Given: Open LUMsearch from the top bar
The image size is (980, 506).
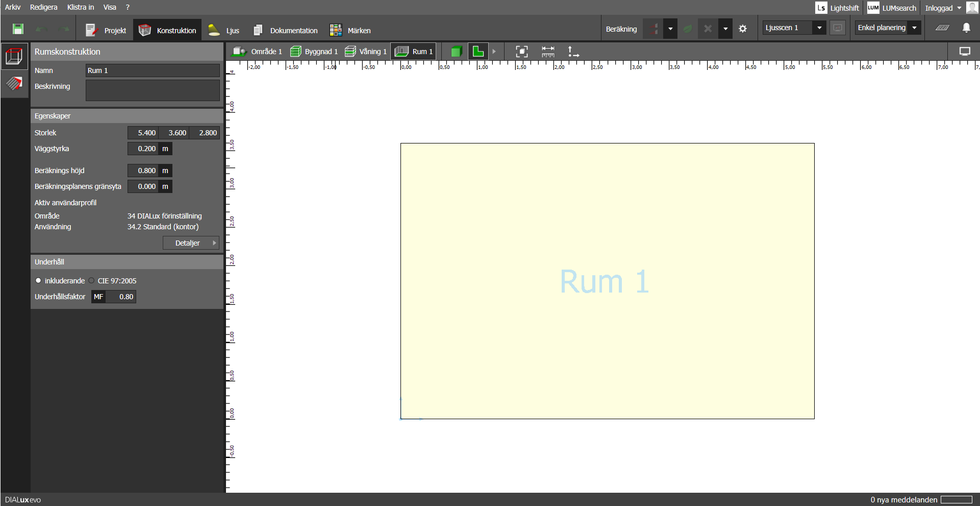Looking at the screenshot, I should (892, 8).
